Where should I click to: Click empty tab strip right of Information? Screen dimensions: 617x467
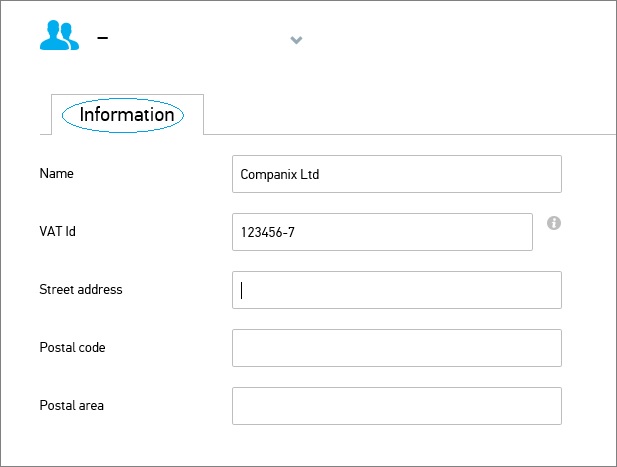coord(409,115)
